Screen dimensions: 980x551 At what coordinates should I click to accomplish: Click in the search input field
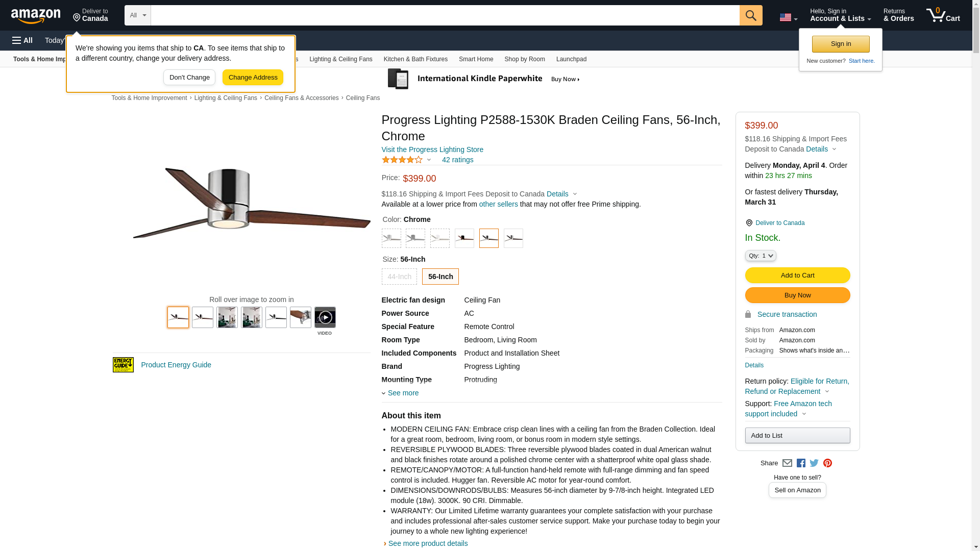[444, 15]
